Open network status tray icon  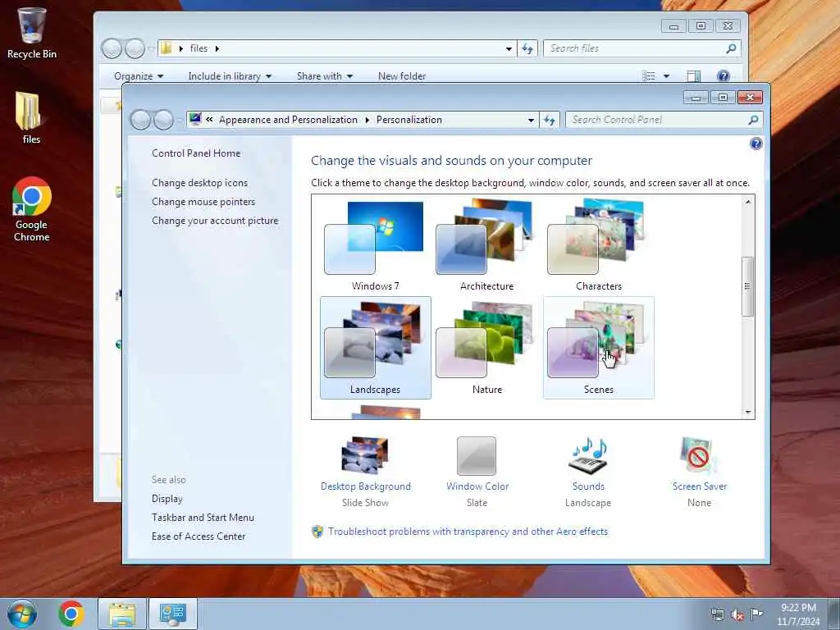pyautogui.click(x=717, y=614)
